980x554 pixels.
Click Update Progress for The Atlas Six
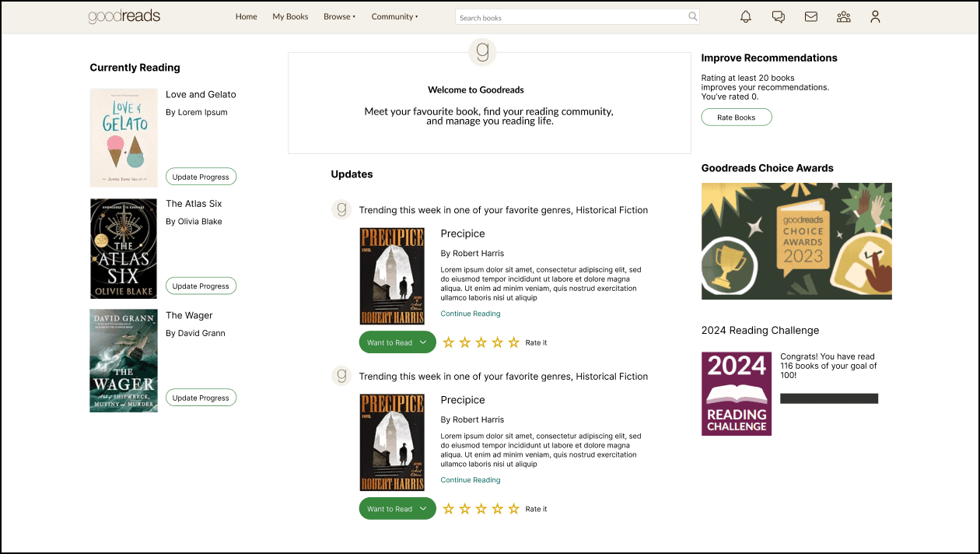[x=201, y=286]
